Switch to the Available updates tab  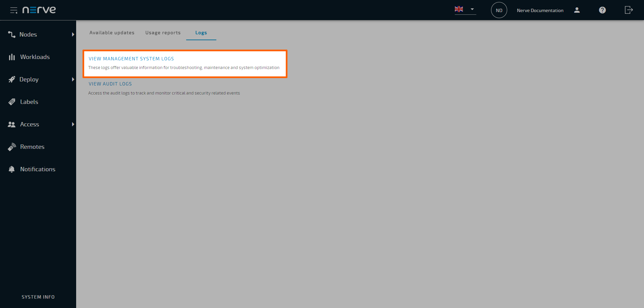coord(112,33)
